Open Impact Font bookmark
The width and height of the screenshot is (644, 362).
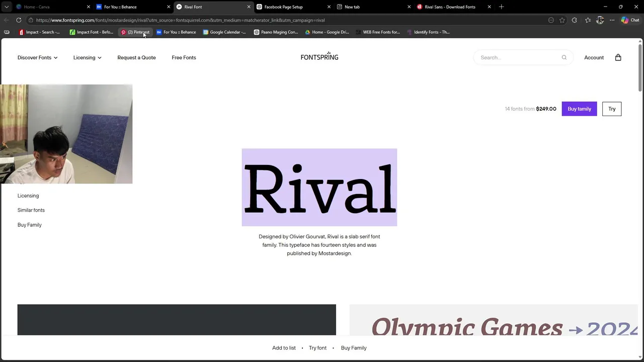(92, 32)
